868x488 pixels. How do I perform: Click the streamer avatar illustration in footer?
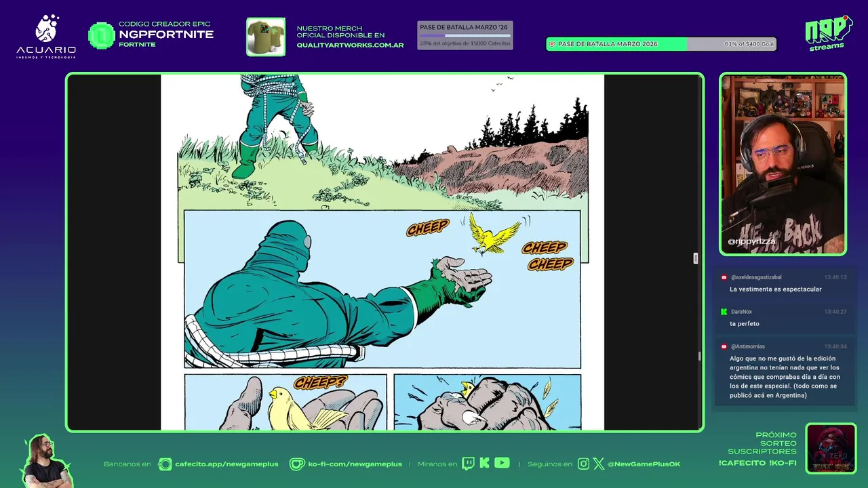pos(46,461)
